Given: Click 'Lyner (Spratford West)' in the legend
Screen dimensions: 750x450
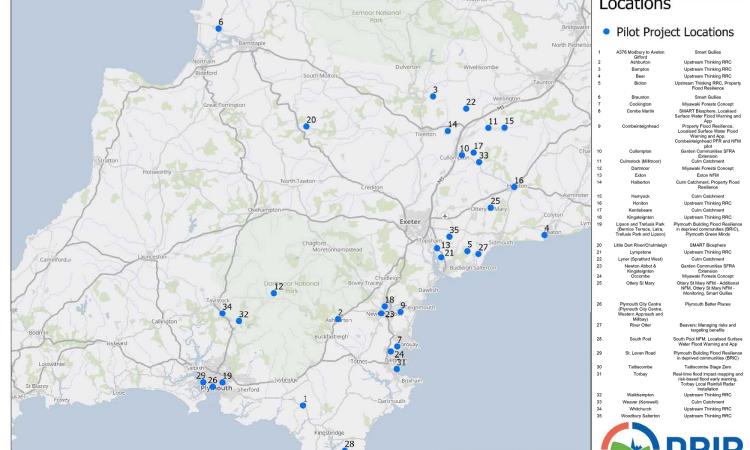Looking at the screenshot, I should (640, 259).
